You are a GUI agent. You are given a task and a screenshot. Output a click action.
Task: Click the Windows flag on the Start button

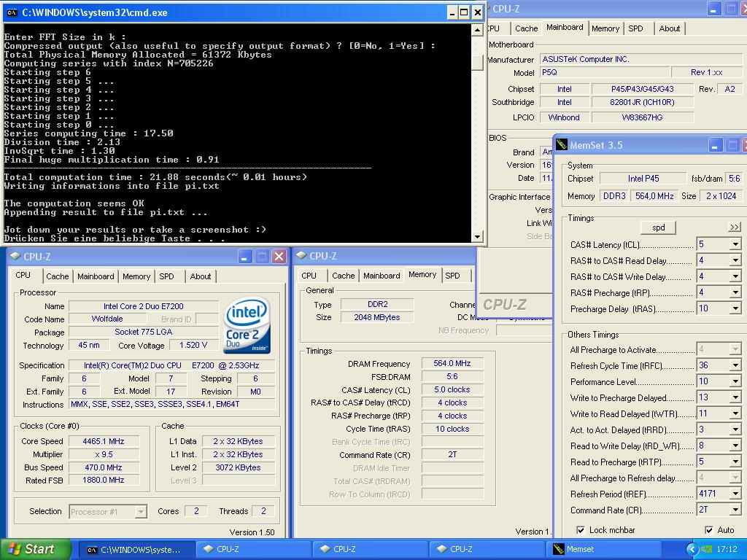(x=15, y=549)
